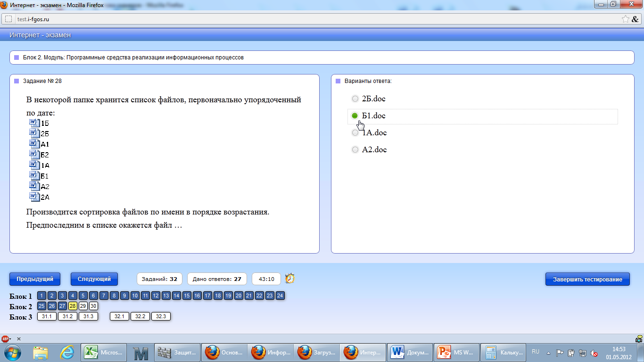The width and height of the screenshot is (644, 362).
Task: Click the Блок 2. Модуль header text
Action: [133, 58]
